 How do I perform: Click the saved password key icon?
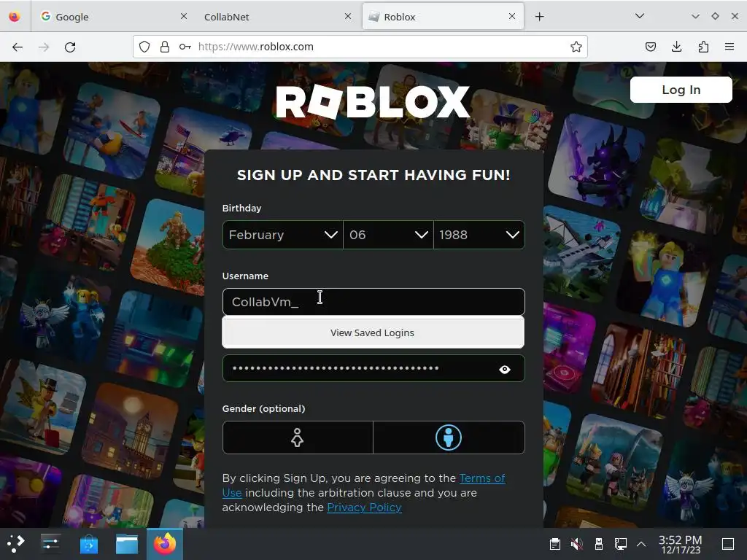pyautogui.click(x=185, y=47)
